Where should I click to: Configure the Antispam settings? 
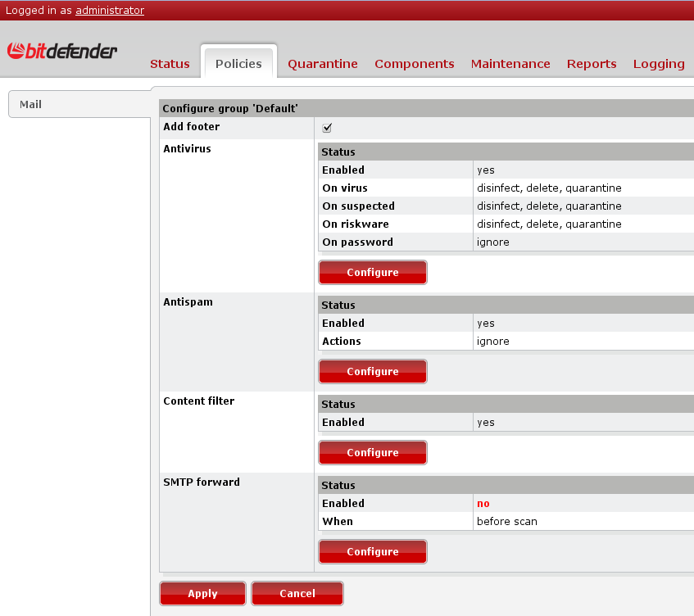(372, 372)
